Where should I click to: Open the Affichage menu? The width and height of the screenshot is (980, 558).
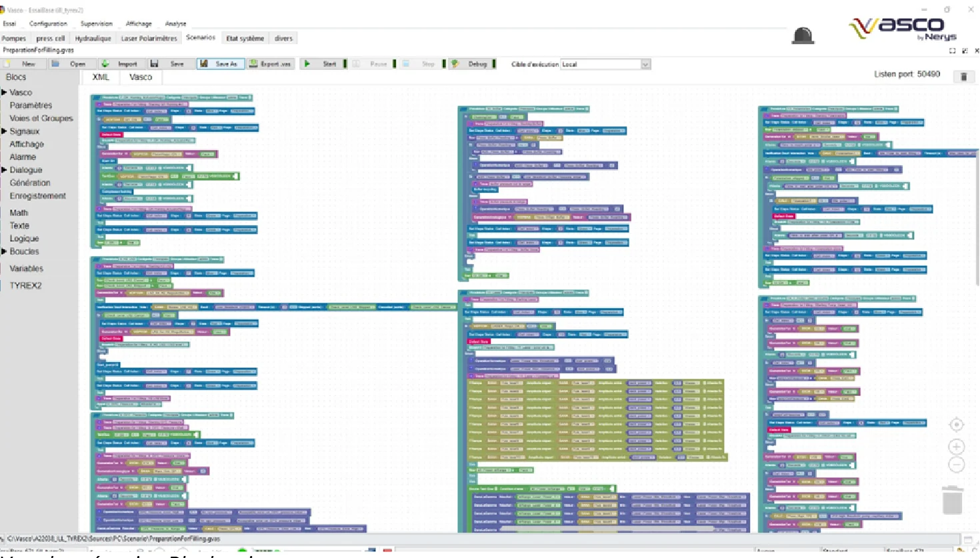point(139,23)
